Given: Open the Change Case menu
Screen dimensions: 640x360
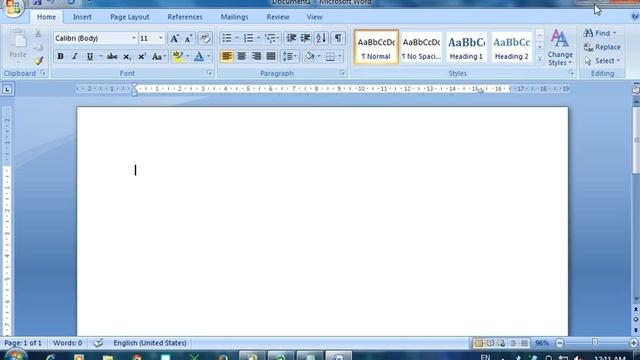Looking at the screenshot, I should coord(158,56).
